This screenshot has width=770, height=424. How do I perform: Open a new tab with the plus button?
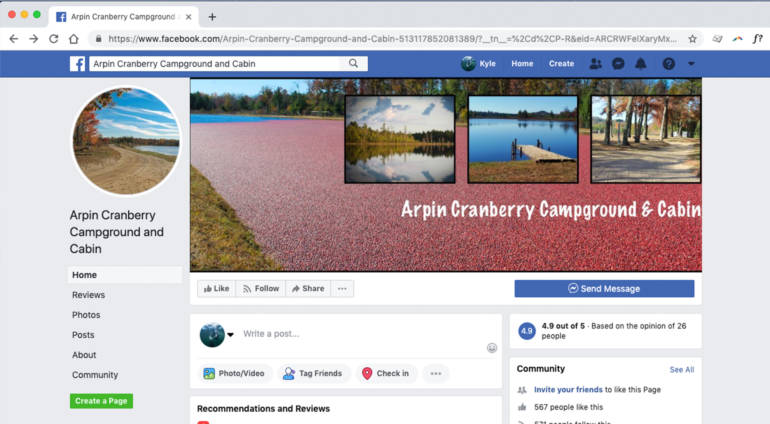[212, 17]
